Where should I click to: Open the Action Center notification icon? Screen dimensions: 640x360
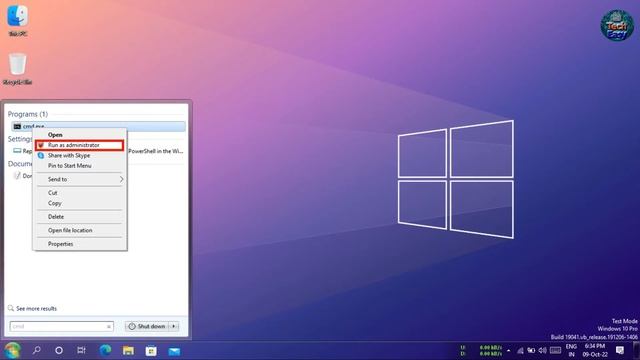[620, 350]
